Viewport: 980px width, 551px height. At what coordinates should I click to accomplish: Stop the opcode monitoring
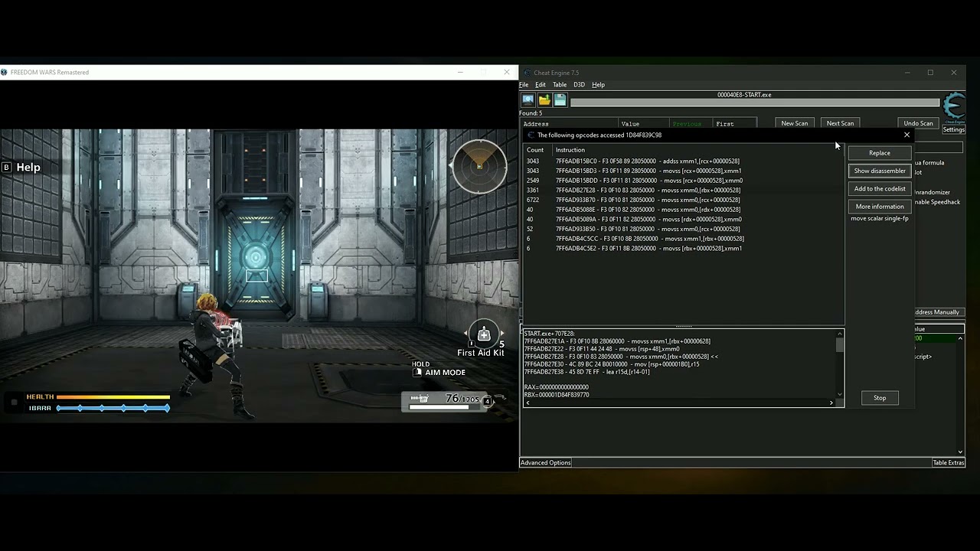880,398
